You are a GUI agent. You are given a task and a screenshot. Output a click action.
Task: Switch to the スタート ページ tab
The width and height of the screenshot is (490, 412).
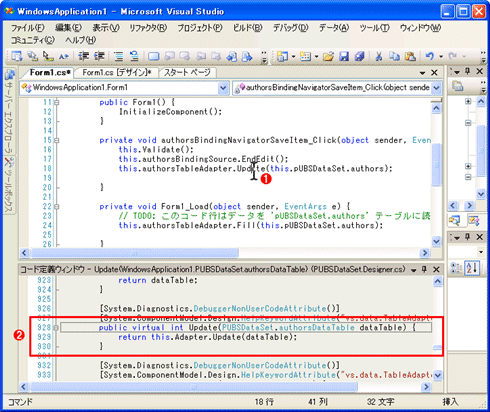(x=187, y=72)
